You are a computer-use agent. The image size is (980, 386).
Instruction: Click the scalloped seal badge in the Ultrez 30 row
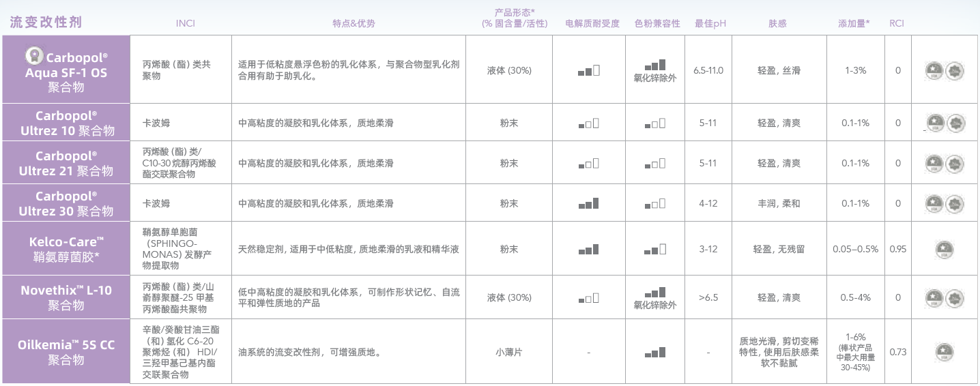pos(954,203)
